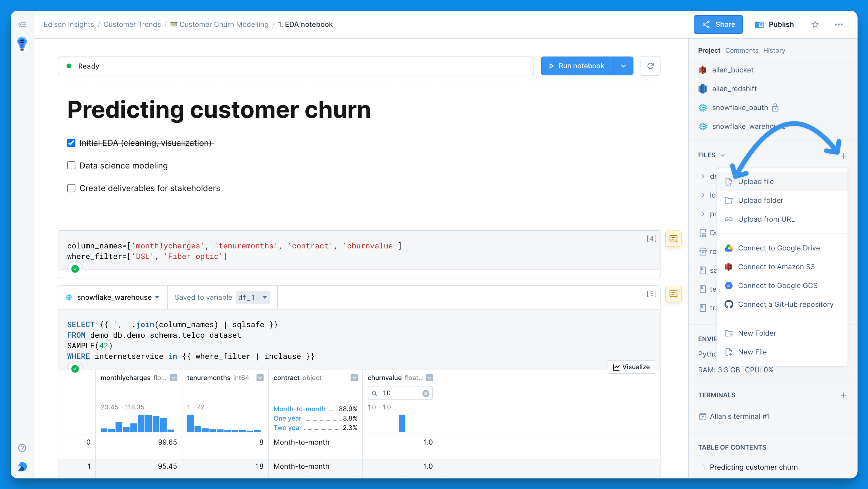
Task: Click the plus icon next to FILES
Action: pos(843,156)
